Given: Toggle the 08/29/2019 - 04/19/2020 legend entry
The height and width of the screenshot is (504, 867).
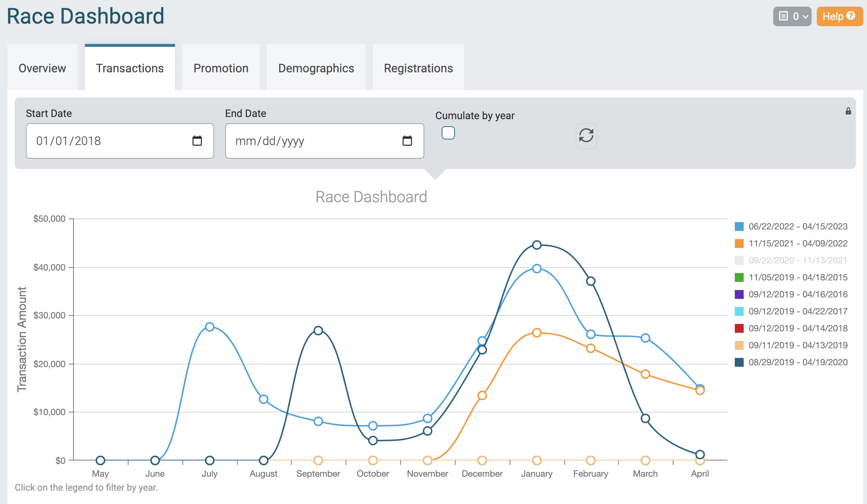Looking at the screenshot, I should pos(797,362).
